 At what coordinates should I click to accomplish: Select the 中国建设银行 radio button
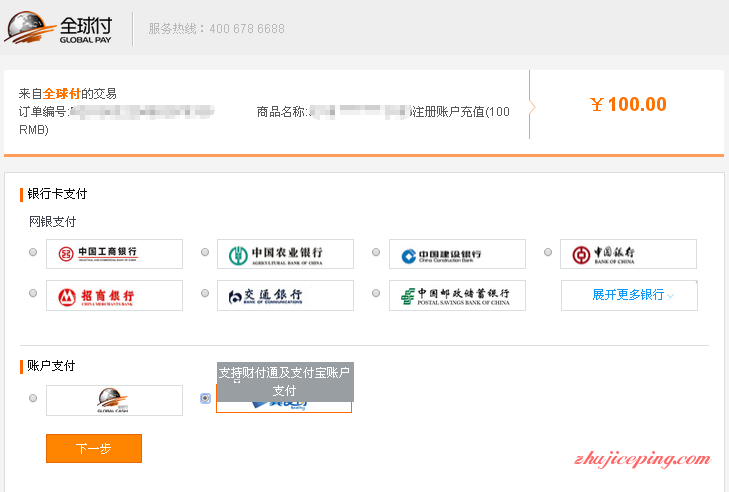[x=376, y=252]
